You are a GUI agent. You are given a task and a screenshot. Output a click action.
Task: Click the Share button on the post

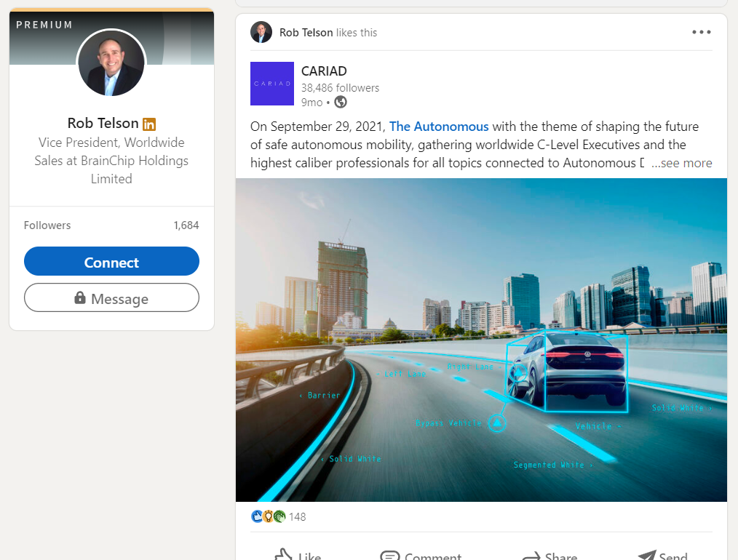(x=549, y=556)
